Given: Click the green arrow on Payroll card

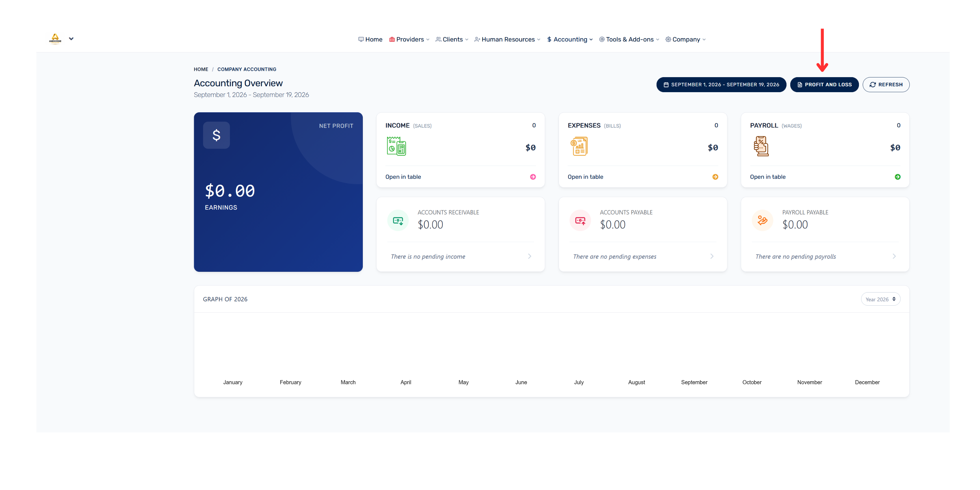Looking at the screenshot, I should (x=898, y=177).
